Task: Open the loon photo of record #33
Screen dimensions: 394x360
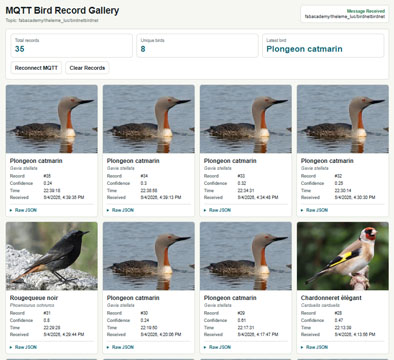Action: (x=246, y=119)
